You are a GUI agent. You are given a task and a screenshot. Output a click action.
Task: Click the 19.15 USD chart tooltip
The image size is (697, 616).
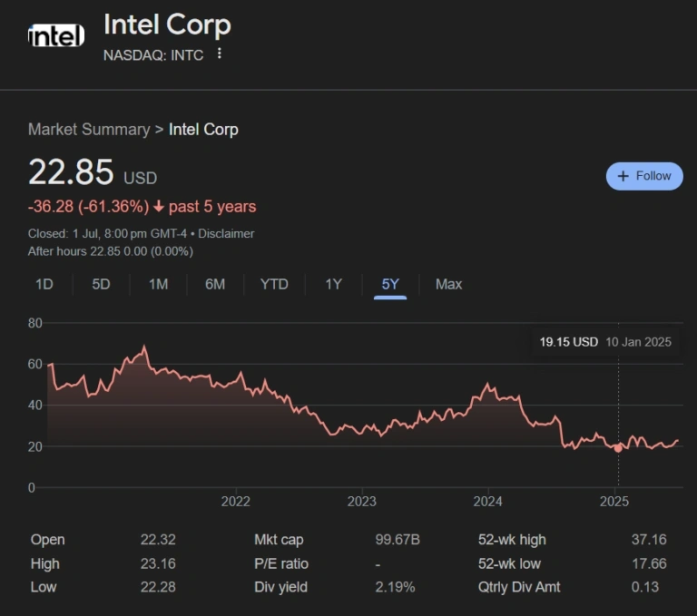tap(605, 342)
